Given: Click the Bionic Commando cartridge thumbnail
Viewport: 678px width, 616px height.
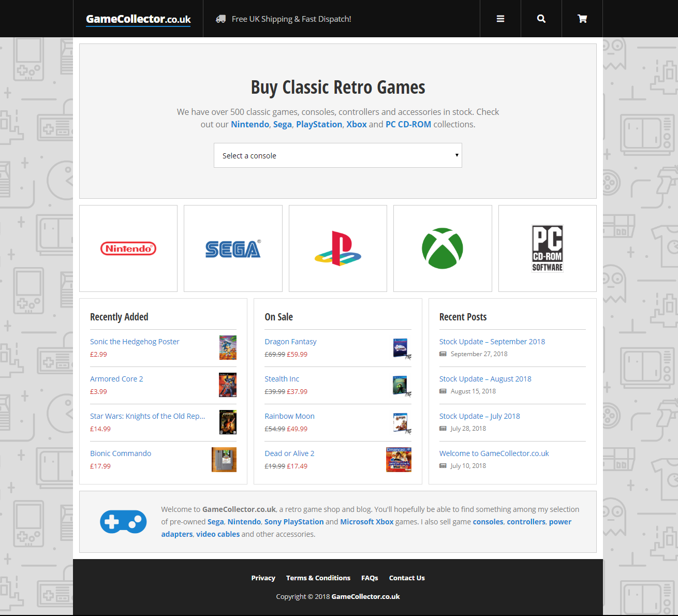Looking at the screenshot, I should pyautogui.click(x=224, y=460).
